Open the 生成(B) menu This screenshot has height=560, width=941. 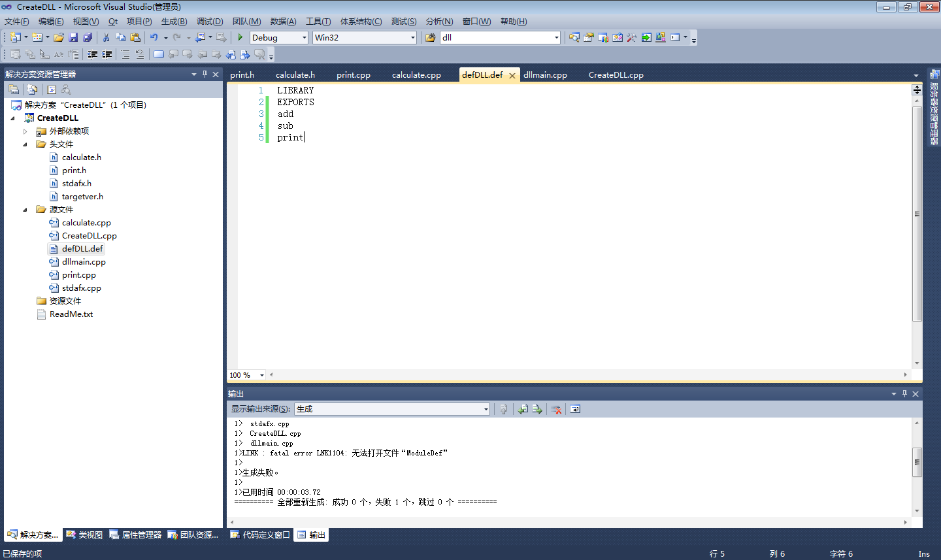[174, 22]
